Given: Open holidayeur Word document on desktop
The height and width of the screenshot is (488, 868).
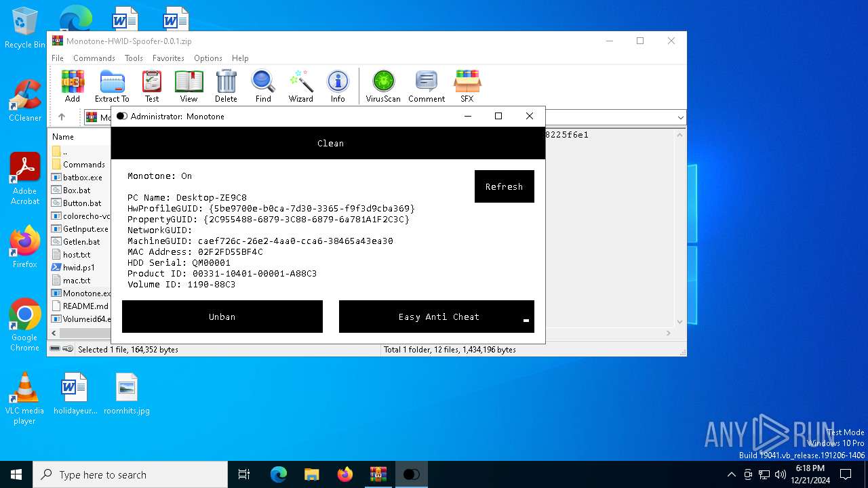Looking at the screenshot, I should click(x=75, y=393).
